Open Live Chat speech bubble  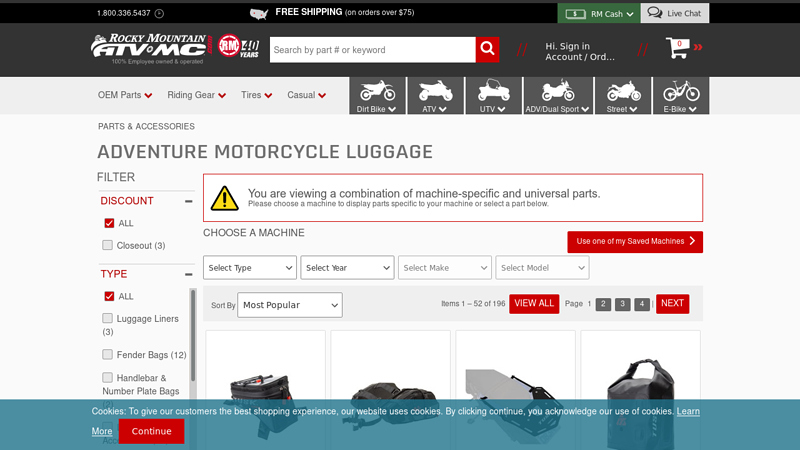[x=655, y=13]
